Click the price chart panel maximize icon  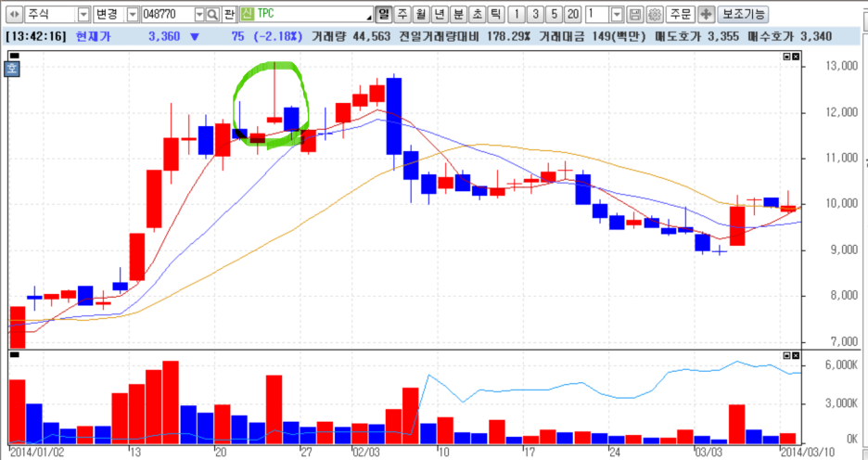click(787, 57)
